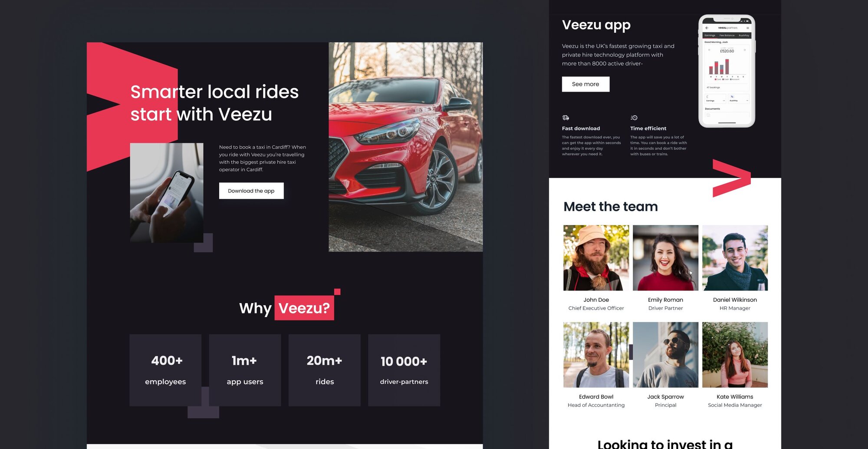Click the red car hero image
Image resolution: width=868 pixels, height=449 pixels.
[x=405, y=147]
